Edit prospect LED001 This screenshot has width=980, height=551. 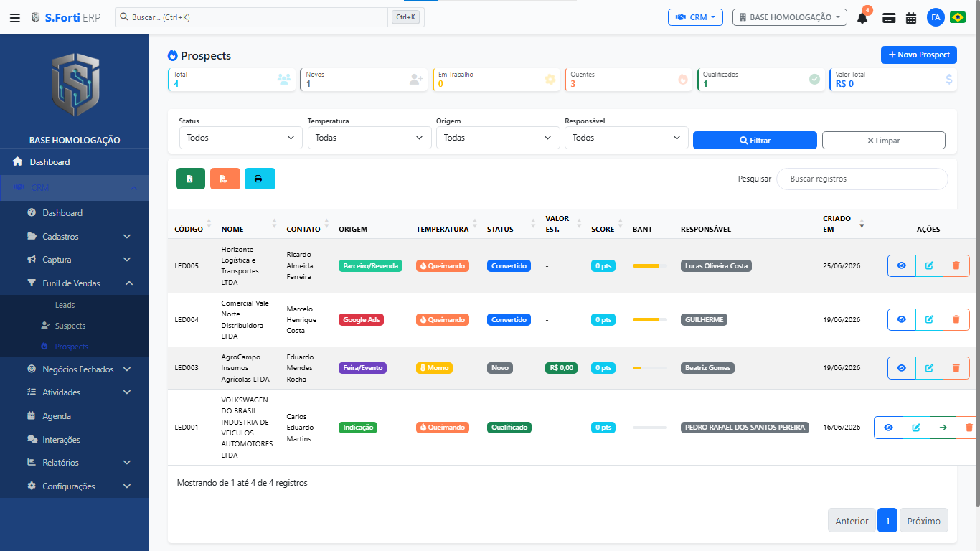(916, 428)
